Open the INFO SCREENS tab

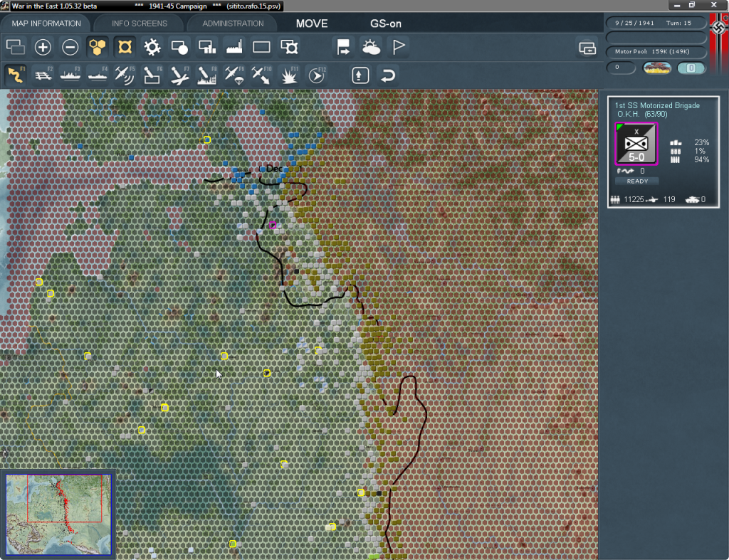pyautogui.click(x=139, y=23)
